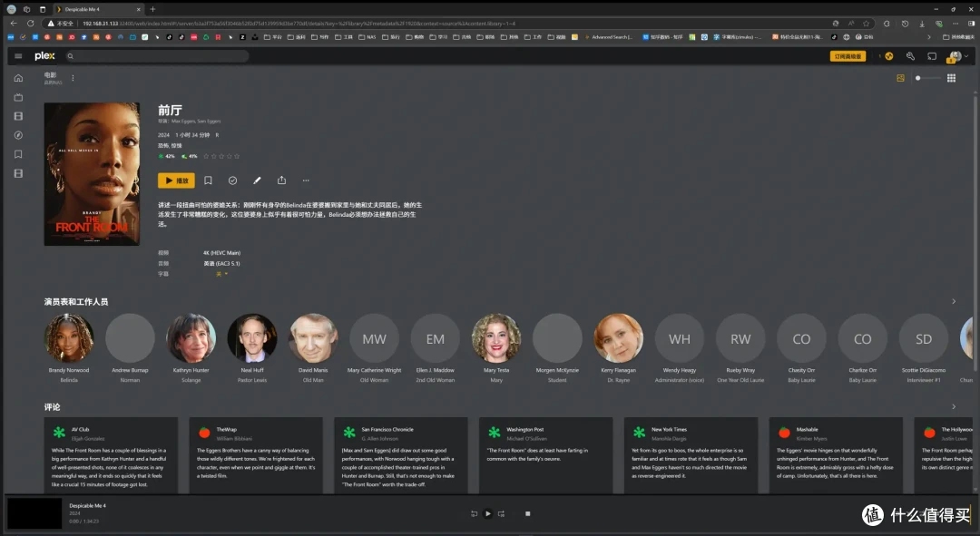
Task: Go back with the browser arrow
Action: click(x=14, y=23)
